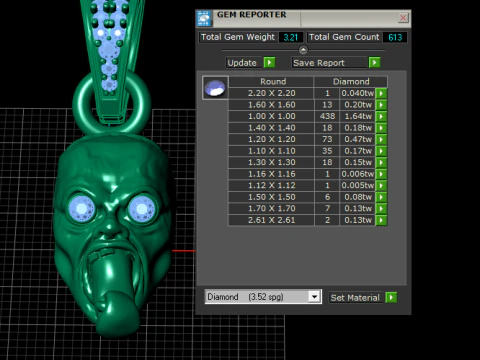Click the green arrow for 1.30 X 1.30 row
480x360 pixels.
tap(381, 162)
